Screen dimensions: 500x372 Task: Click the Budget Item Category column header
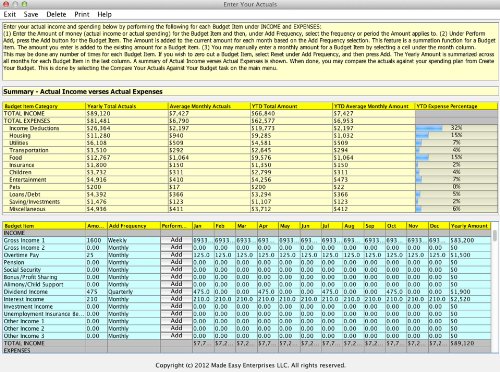[44, 106]
